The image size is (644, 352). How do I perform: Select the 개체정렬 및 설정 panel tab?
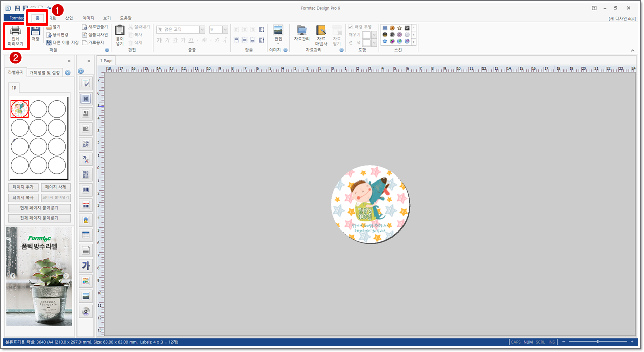[45, 73]
